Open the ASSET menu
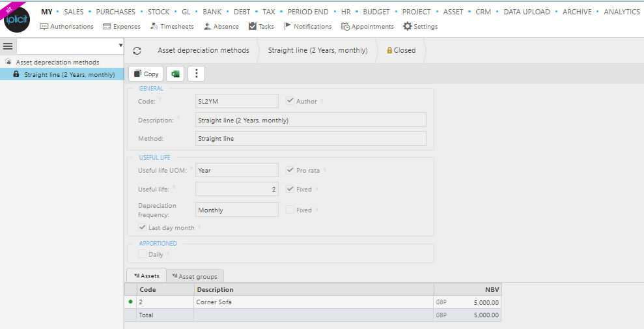The width and height of the screenshot is (644, 329). coord(453,12)
